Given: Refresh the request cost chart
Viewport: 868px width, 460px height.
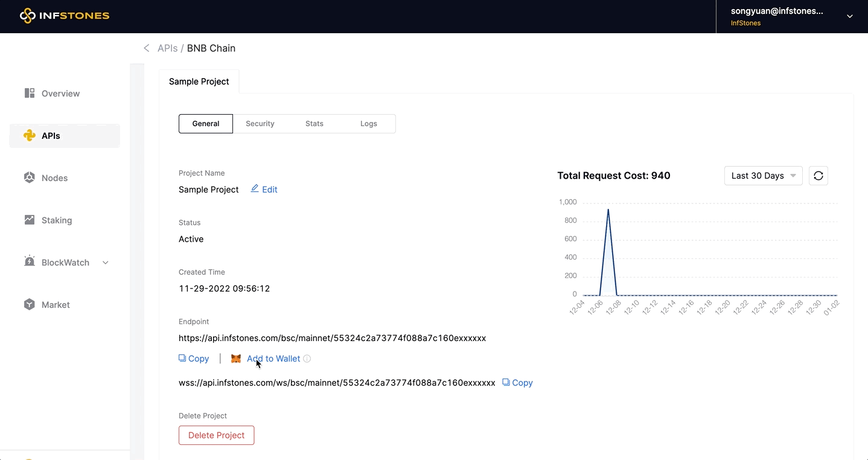Looking at the screenshot, I should 819,176.
